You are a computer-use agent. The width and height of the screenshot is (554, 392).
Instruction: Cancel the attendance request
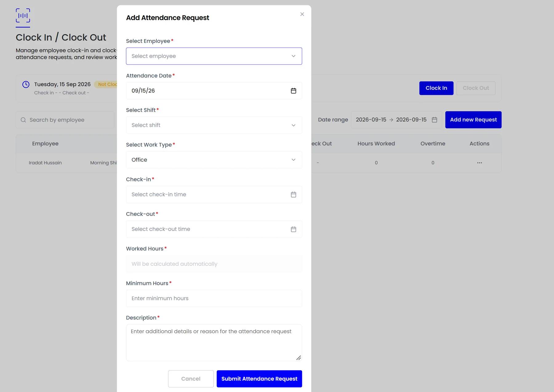point(191,379)
